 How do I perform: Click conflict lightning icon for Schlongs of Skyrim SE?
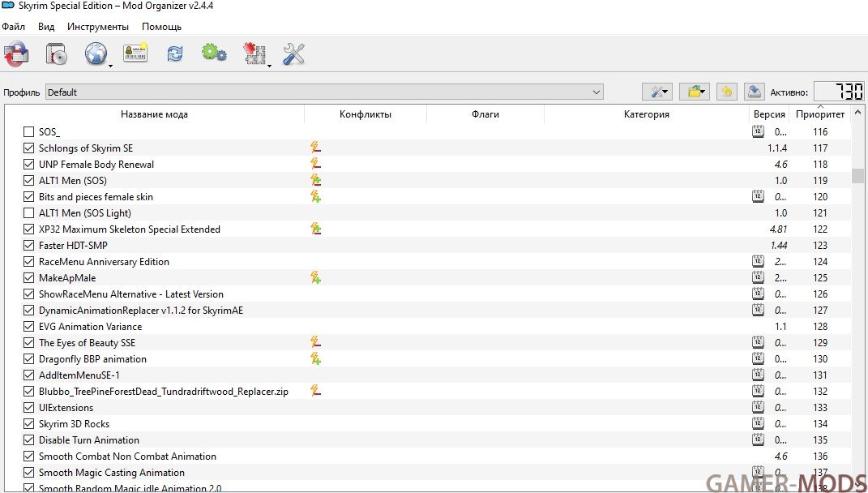click(315, 148)
